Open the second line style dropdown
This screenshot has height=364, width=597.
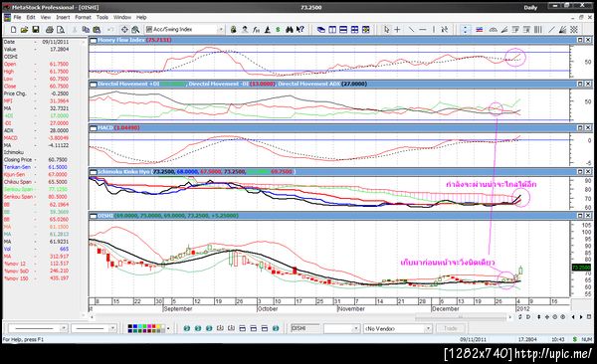click(x=112, y=328)
